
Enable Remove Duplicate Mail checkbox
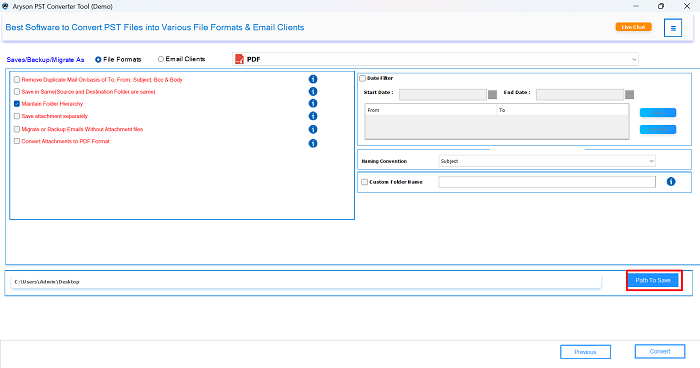pyautogui.click(x=17, y=79)
